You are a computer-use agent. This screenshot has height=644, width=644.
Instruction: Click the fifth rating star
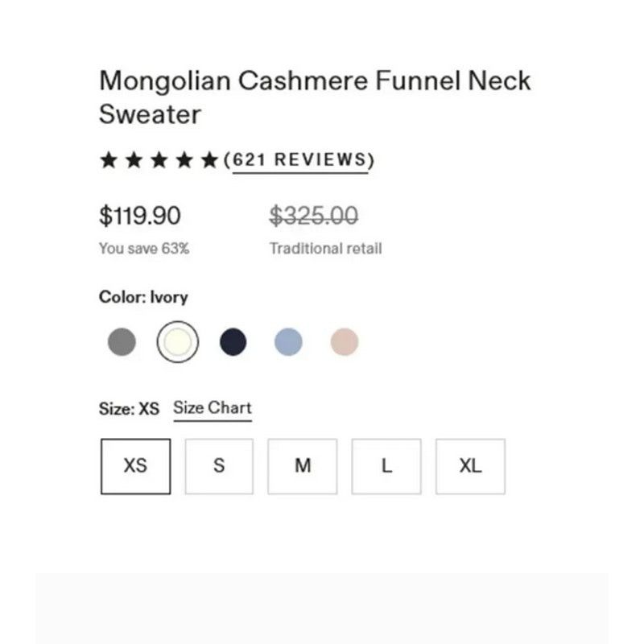[209, 159]
